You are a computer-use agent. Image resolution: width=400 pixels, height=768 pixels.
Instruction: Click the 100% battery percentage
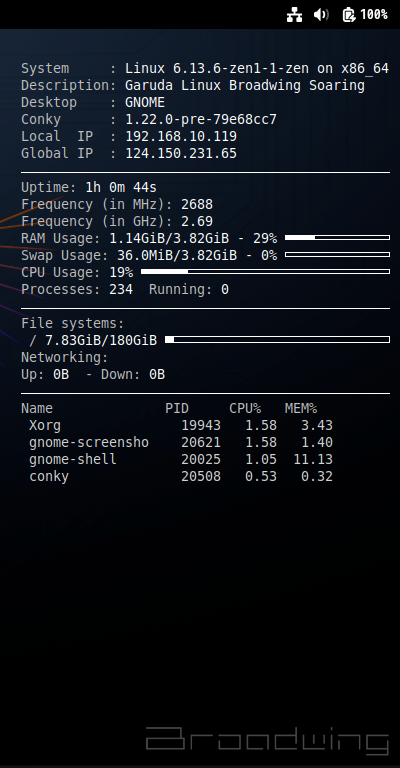[374, 15]
